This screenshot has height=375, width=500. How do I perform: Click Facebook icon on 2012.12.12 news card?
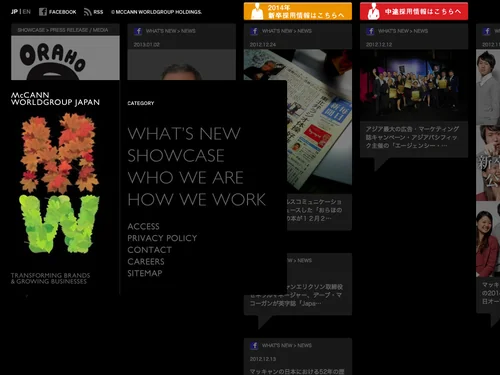point(370,31)
